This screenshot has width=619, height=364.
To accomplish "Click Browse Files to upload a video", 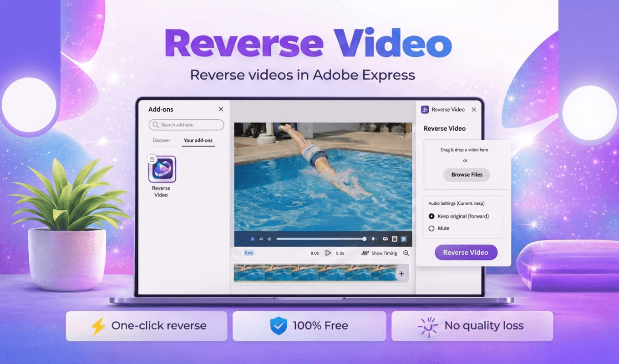I will pos(467,175).
